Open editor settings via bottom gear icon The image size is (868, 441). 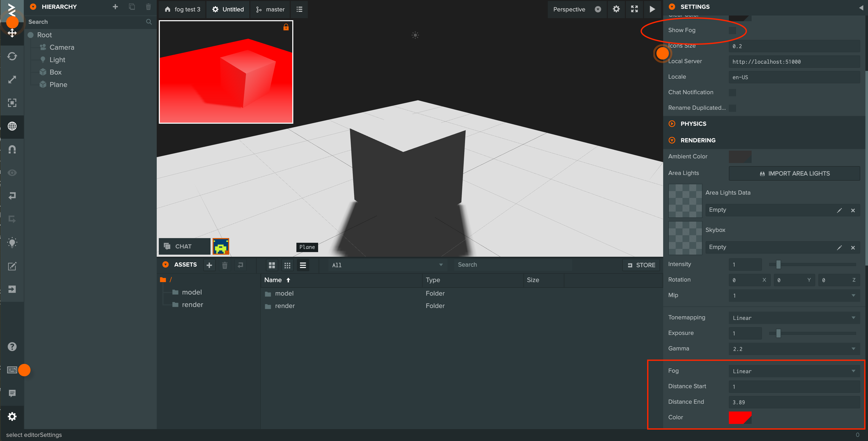coord(12,416)
